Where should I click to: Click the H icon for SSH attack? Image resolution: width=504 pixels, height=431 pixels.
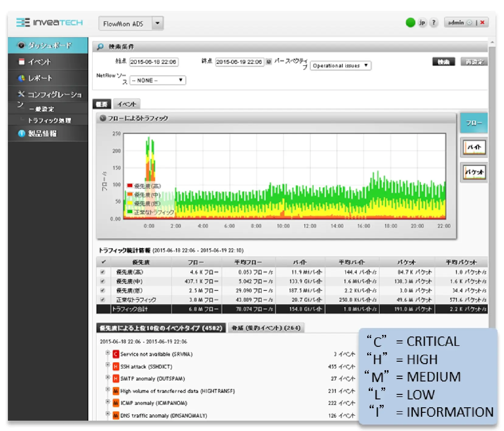pyautogui.click(x=116, y=367)
